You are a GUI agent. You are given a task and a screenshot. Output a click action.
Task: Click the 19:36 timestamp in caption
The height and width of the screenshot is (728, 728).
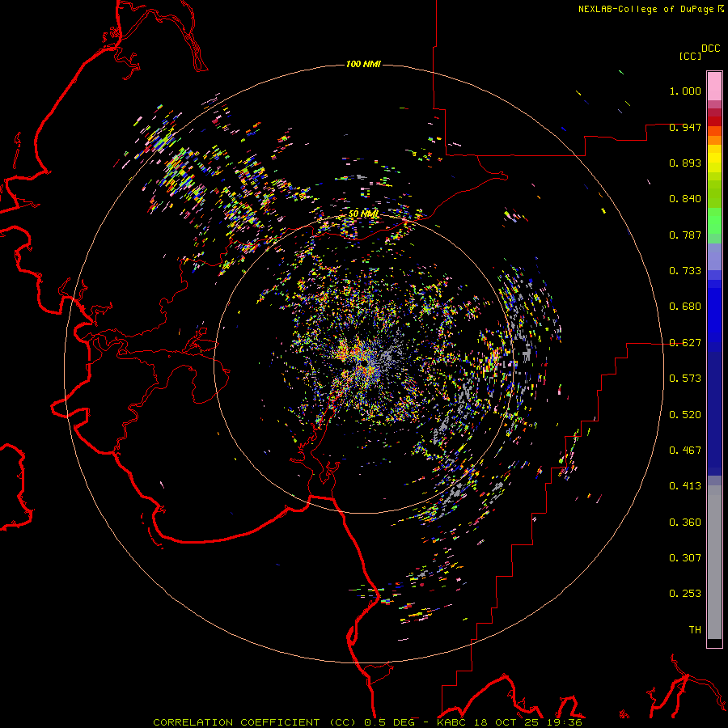coord(566,722)
